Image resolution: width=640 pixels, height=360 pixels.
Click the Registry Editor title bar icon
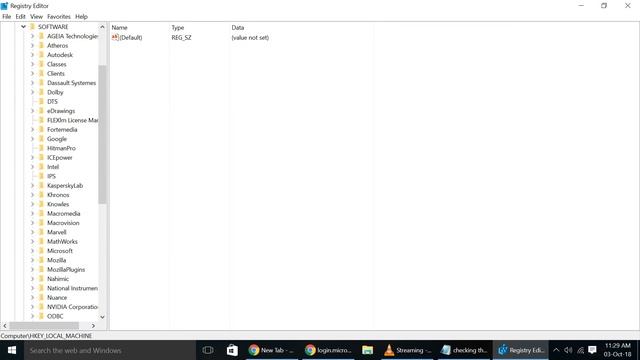[x=4, y=6]
